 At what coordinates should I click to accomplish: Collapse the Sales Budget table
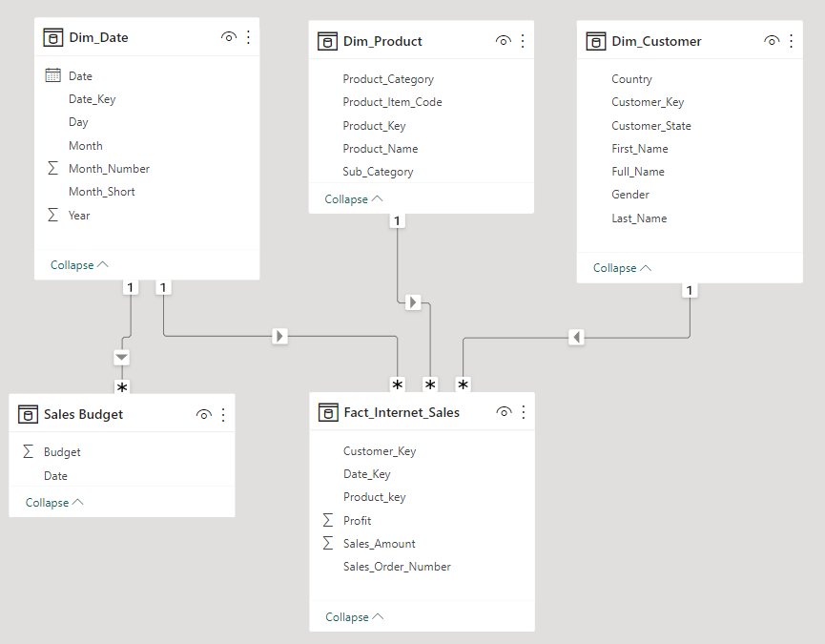click(x=54, y=503)
